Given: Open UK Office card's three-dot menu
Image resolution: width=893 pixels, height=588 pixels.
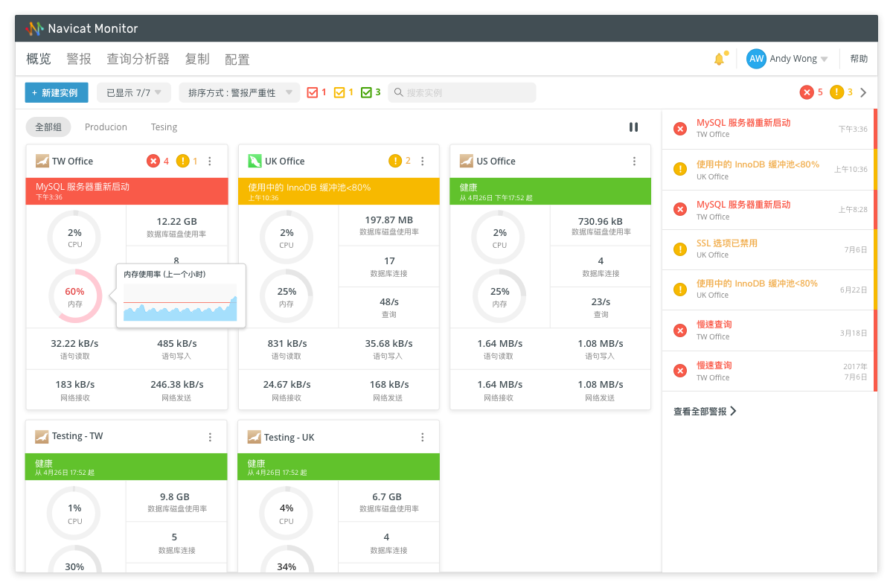Looking at the screenshot, I should click(x=423, y=161).
